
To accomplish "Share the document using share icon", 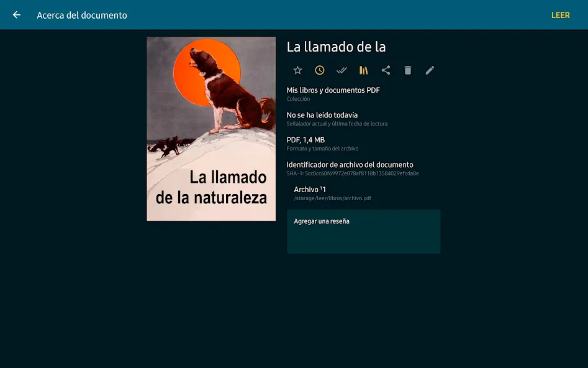I will click(386, 70).
